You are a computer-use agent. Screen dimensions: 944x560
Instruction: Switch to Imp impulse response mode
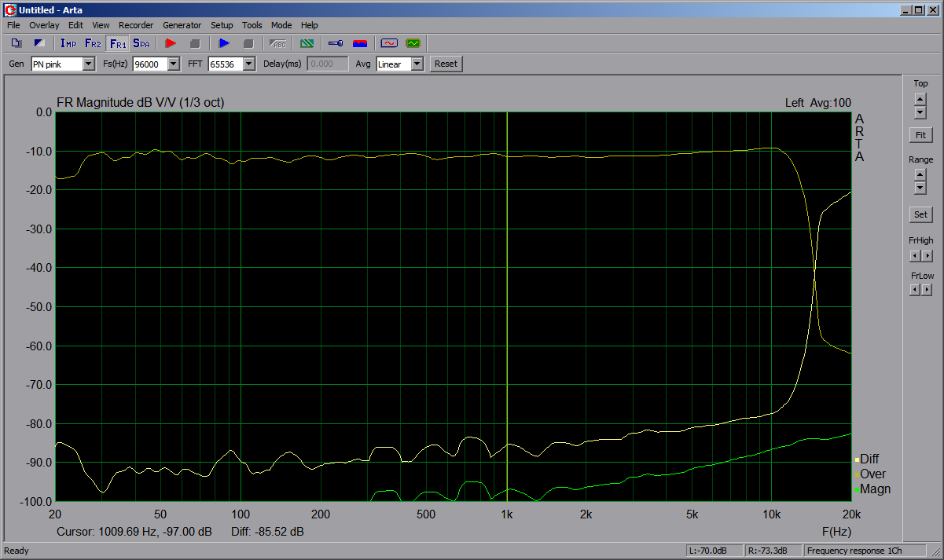click(68, 43)
